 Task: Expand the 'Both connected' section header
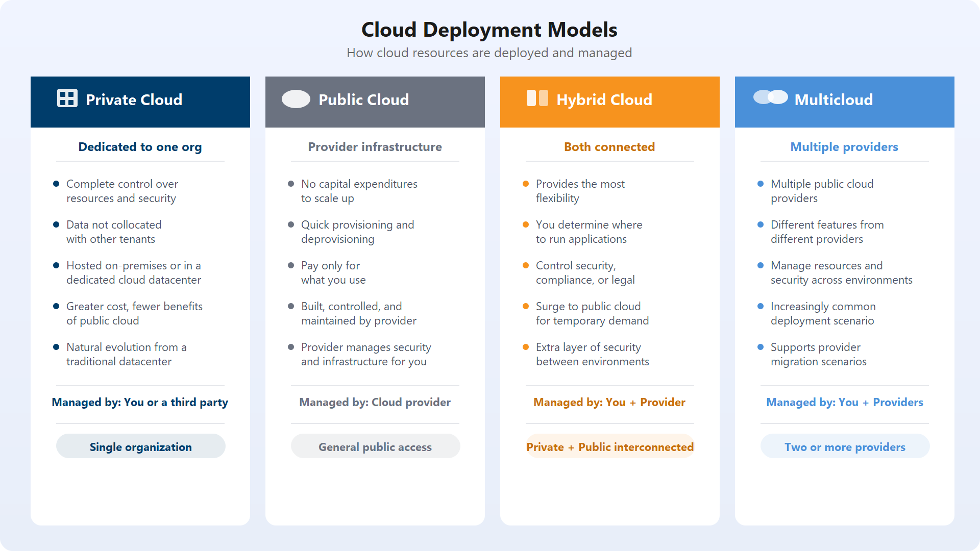click(609, 147)
